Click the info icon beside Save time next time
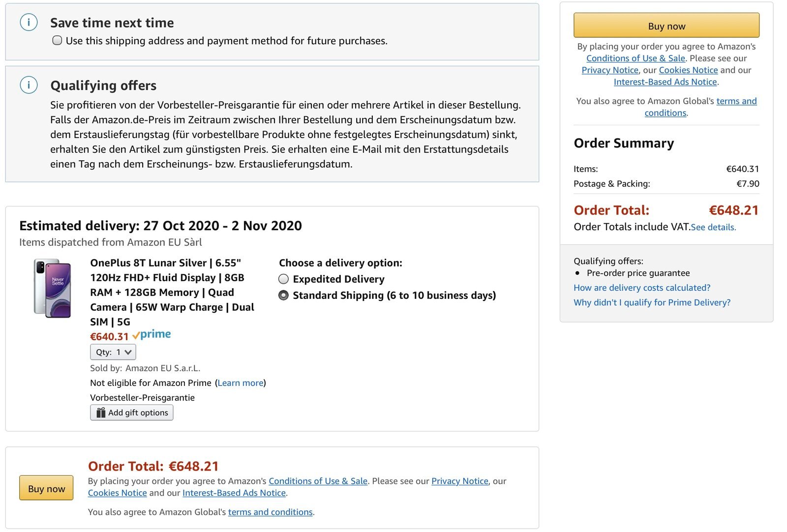 coord(29,22)
